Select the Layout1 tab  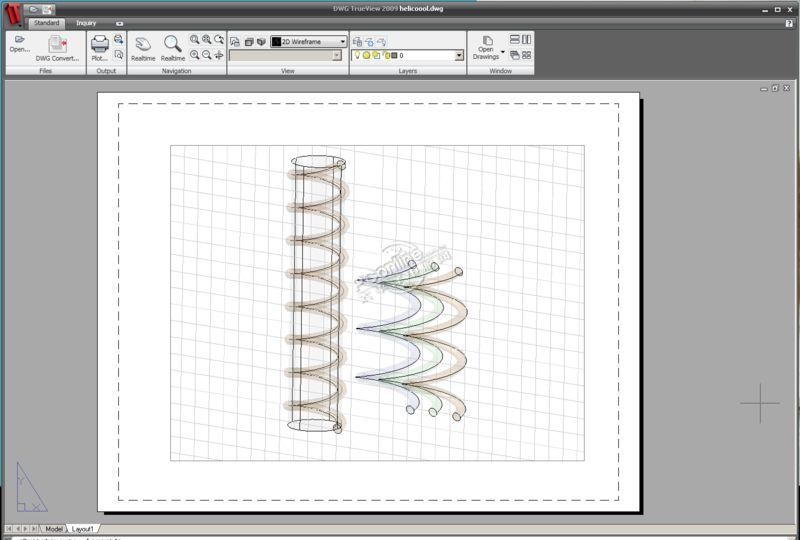83,529
